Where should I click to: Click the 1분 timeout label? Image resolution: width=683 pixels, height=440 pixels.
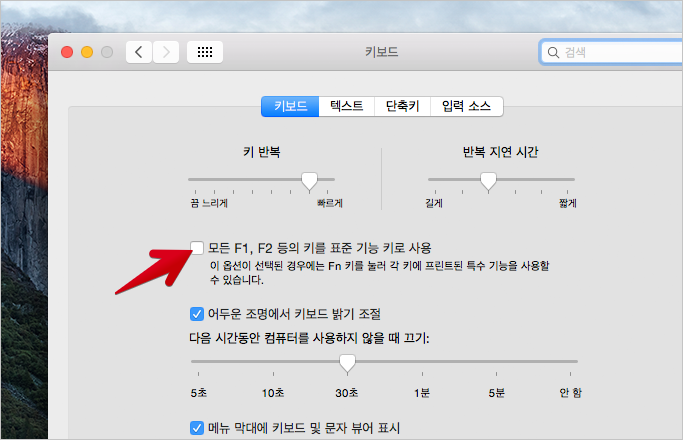pos(422,393)
